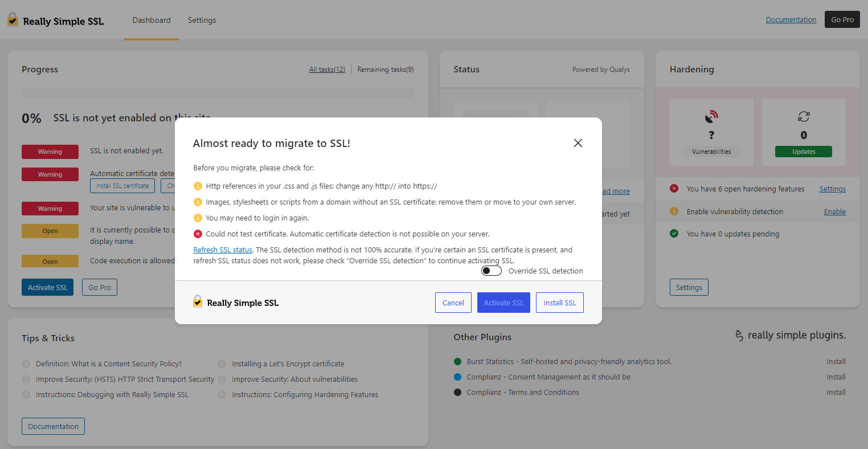Install Burst Statistics plugin

point(836,361)
